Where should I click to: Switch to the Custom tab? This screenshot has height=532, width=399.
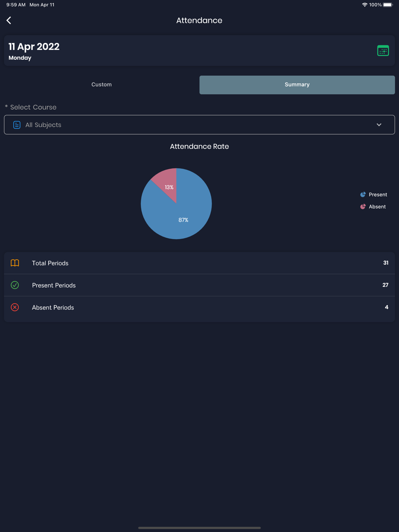click(x=101, y=85)
